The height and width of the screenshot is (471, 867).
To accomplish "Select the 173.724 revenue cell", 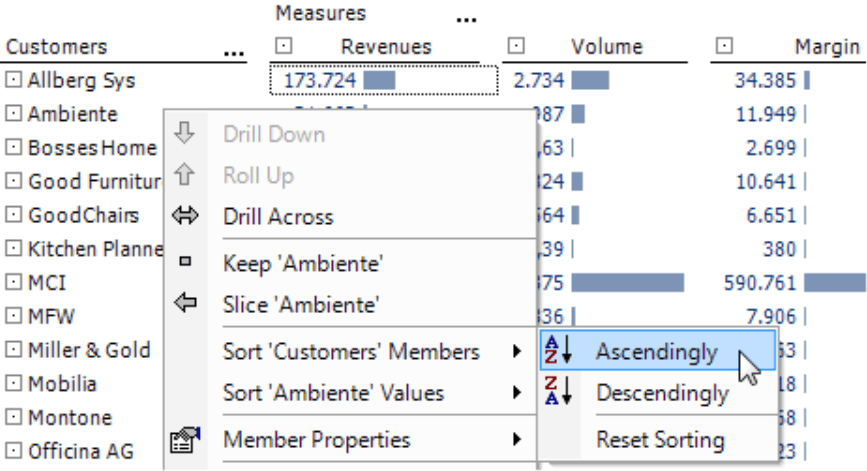I will [x=384, y=80].
